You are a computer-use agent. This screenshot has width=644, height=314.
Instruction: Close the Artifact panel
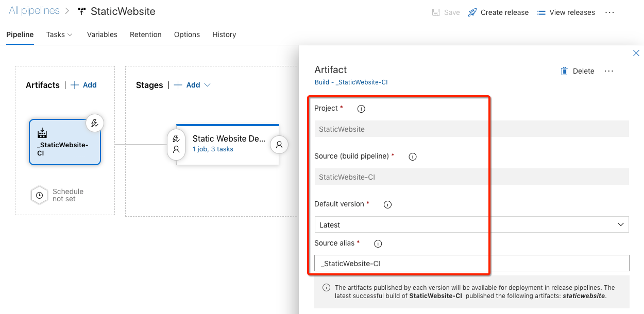636,53
